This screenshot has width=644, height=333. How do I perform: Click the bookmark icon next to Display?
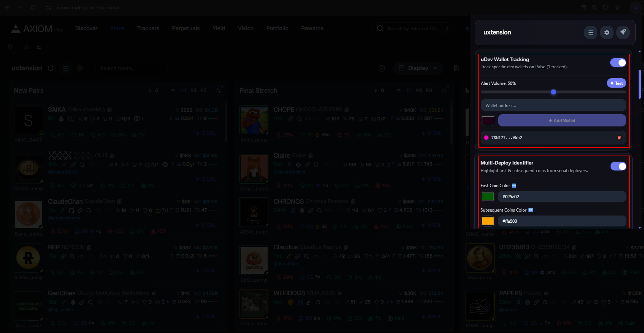pos(456,68)
